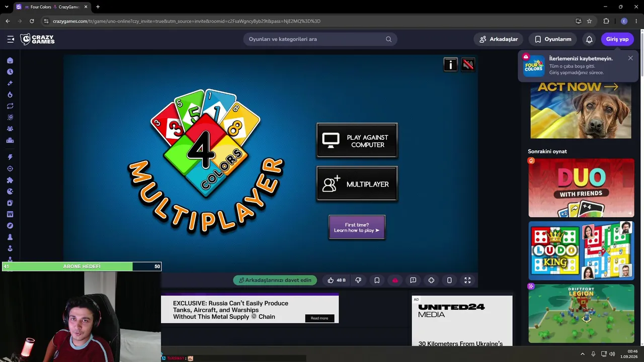The image size is (644, 362).
Task: Open the word games W icon
Action: [x=10, y=214]
